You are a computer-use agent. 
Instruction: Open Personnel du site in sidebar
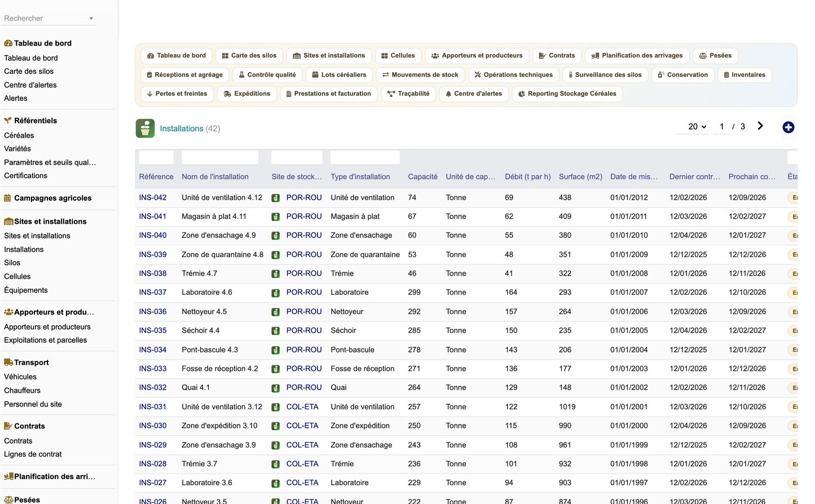pyautogui.click(x=33, y=405)
